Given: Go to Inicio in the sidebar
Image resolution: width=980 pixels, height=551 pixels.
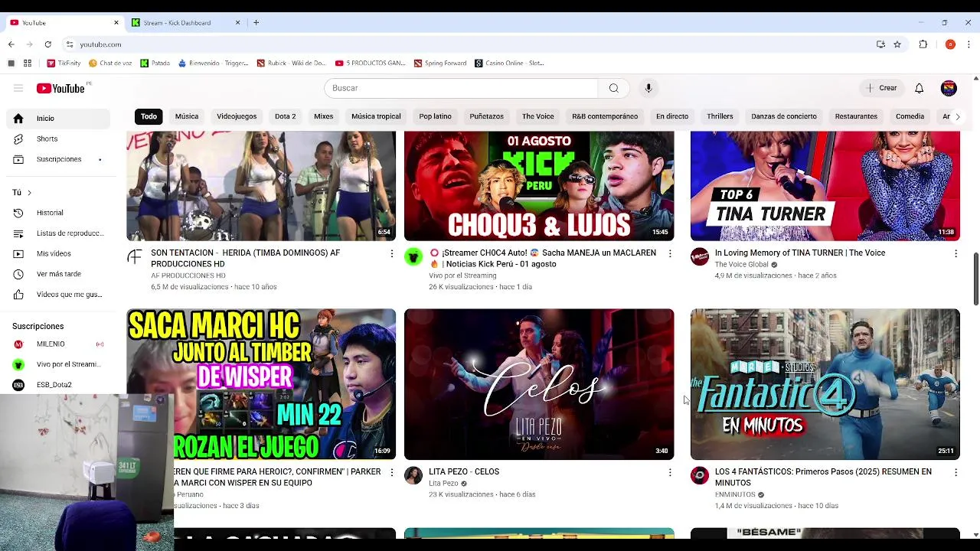Looking at the screenshot, I should click(58, 119).
